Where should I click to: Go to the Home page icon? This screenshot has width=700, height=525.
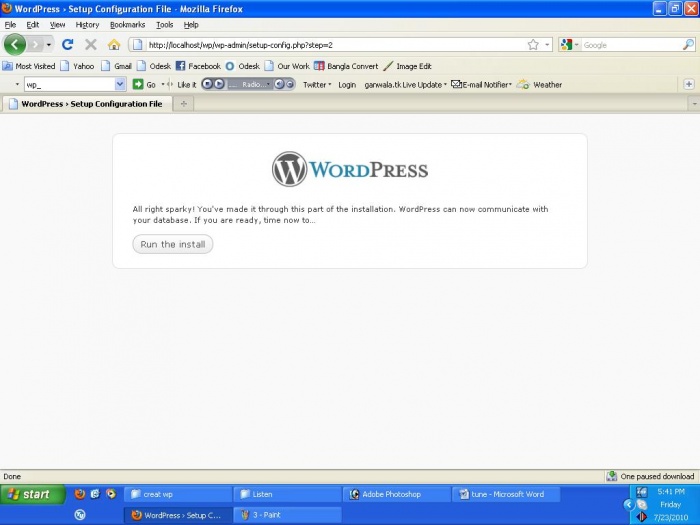[x=114, y=44]
